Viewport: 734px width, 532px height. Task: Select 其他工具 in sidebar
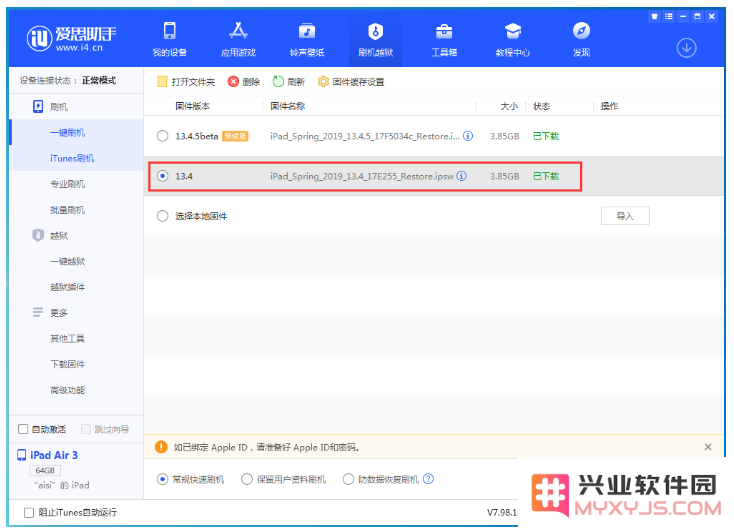pyautogui.click(x=67, y=339)
